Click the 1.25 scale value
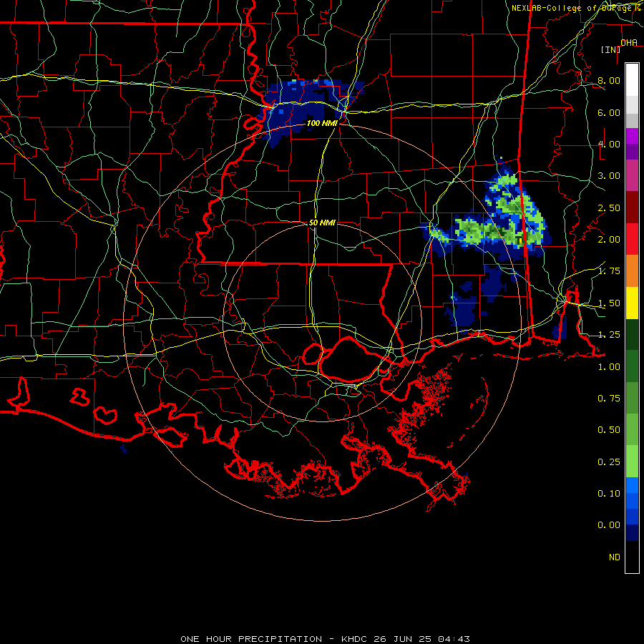Image resolution: width=644 pixels, height=644 pixels. click(x=609, y=335)
